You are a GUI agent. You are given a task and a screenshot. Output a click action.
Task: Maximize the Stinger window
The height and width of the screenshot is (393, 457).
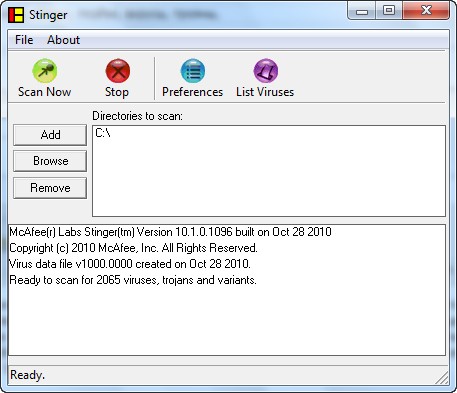(x=389, y=11)
